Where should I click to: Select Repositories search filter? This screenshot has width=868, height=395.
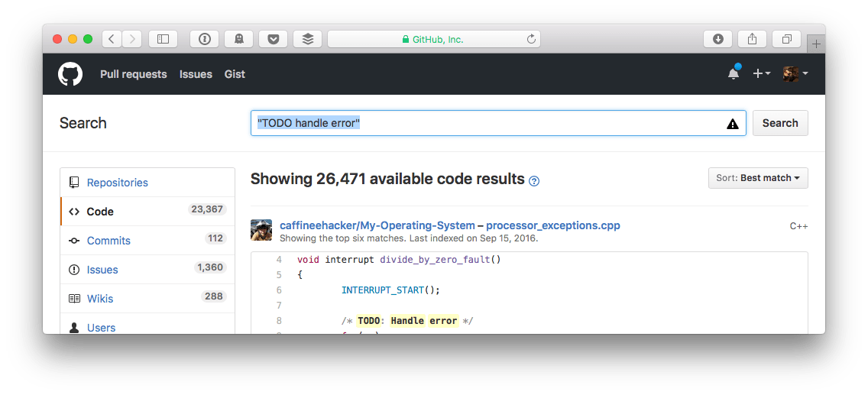147,183
